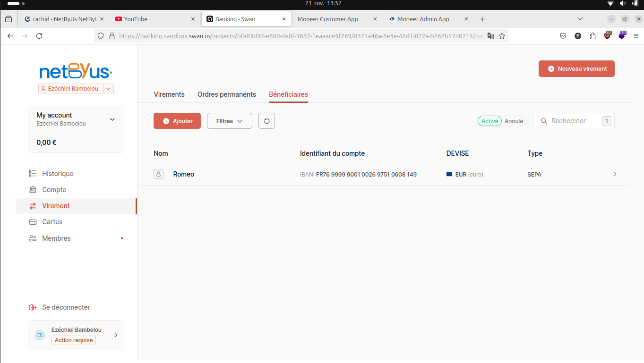644x363 pixels.
Task: Click the Nouveau virement button
Action: pos(576,69)
